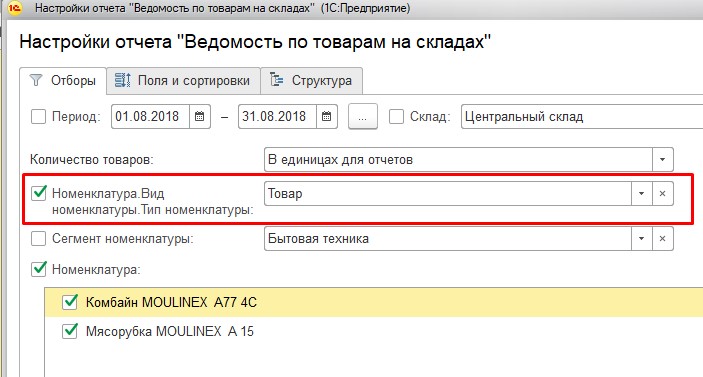This screenshot has height=377, width=703.
Task: Uncheck Комбайн MOULINEX A77 4C item
Action: [70, 302]
